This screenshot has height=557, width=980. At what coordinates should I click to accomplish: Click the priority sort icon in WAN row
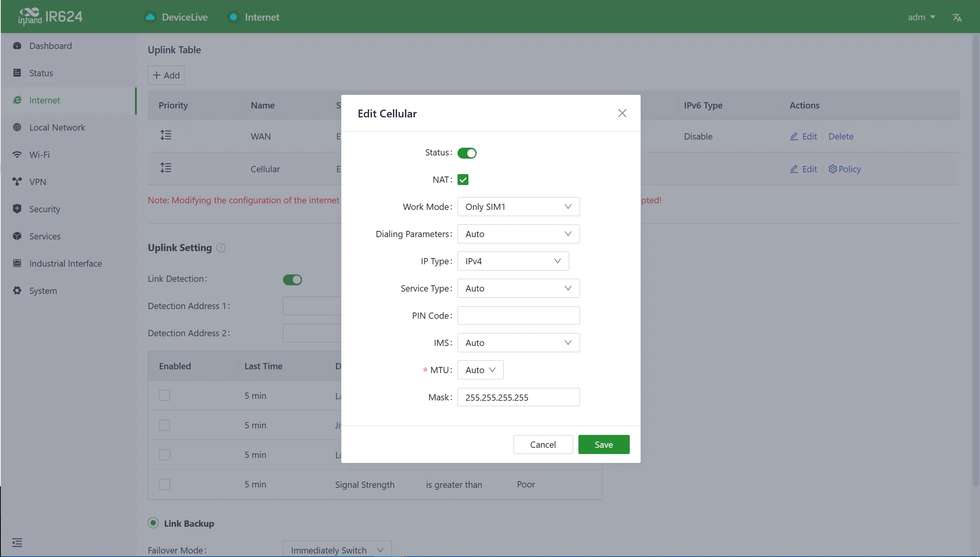tap(166, 135)
